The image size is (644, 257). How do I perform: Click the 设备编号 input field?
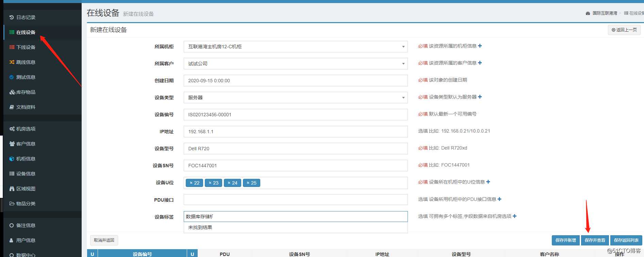click(x=296, y=115)
